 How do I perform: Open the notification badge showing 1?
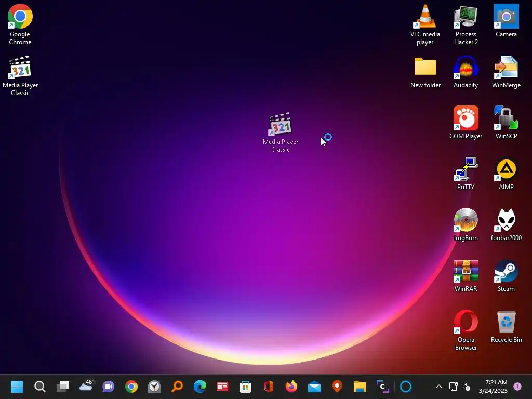coord(517,386)
